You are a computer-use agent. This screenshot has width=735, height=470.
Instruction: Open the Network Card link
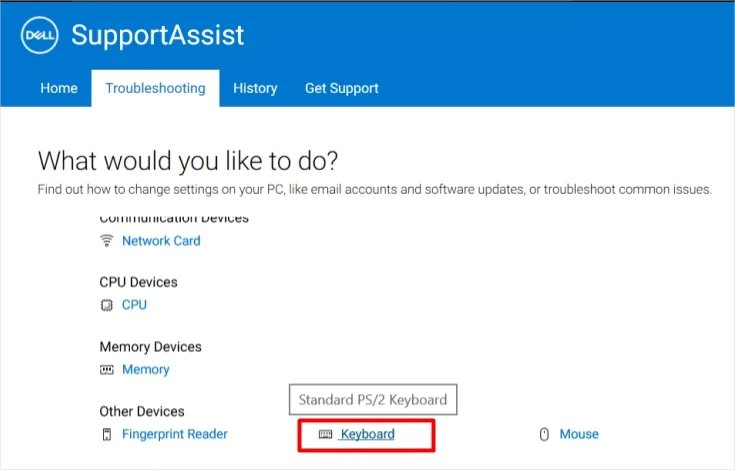161,241
